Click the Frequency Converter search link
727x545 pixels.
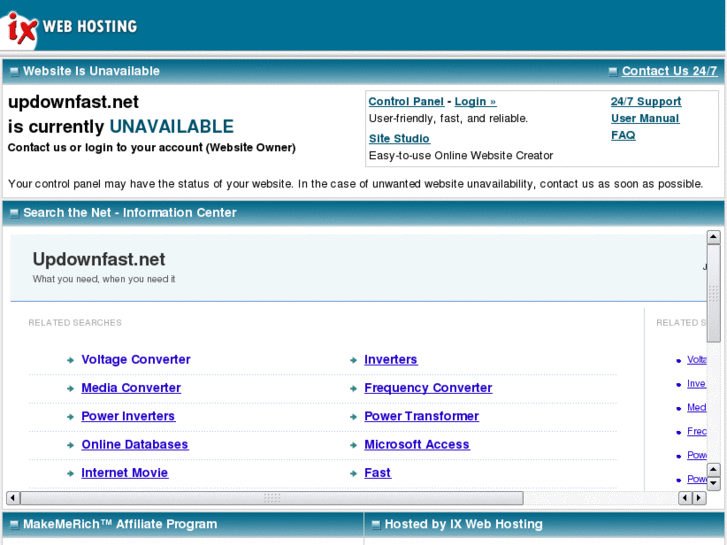428,388
